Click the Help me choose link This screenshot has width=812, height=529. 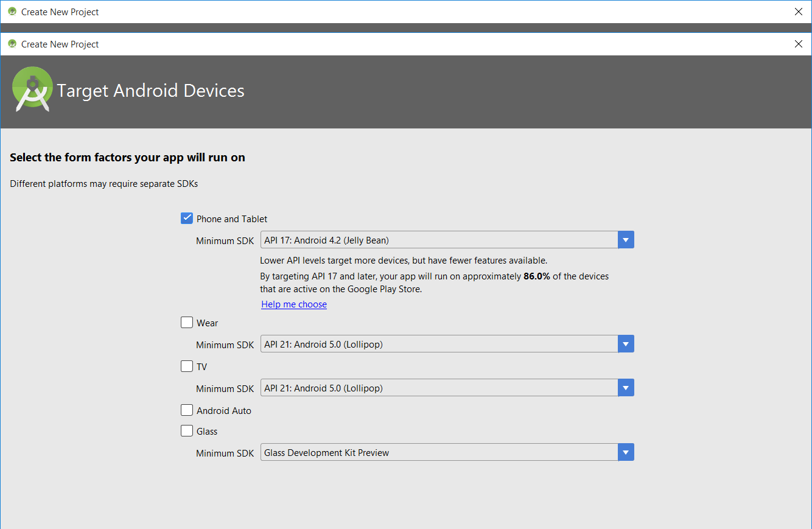pyautogui.click(x=294, y=304)
